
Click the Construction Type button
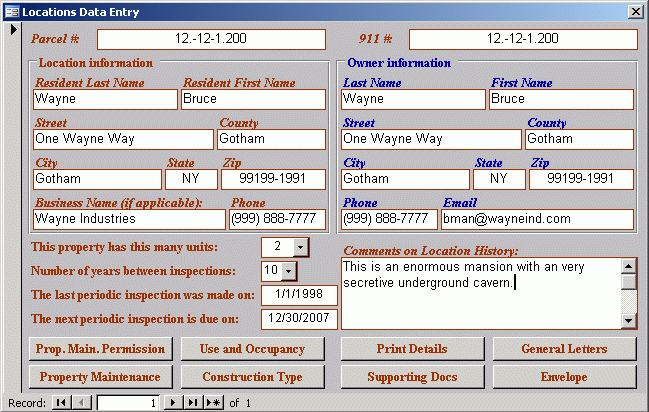click(x=252, y=377)
